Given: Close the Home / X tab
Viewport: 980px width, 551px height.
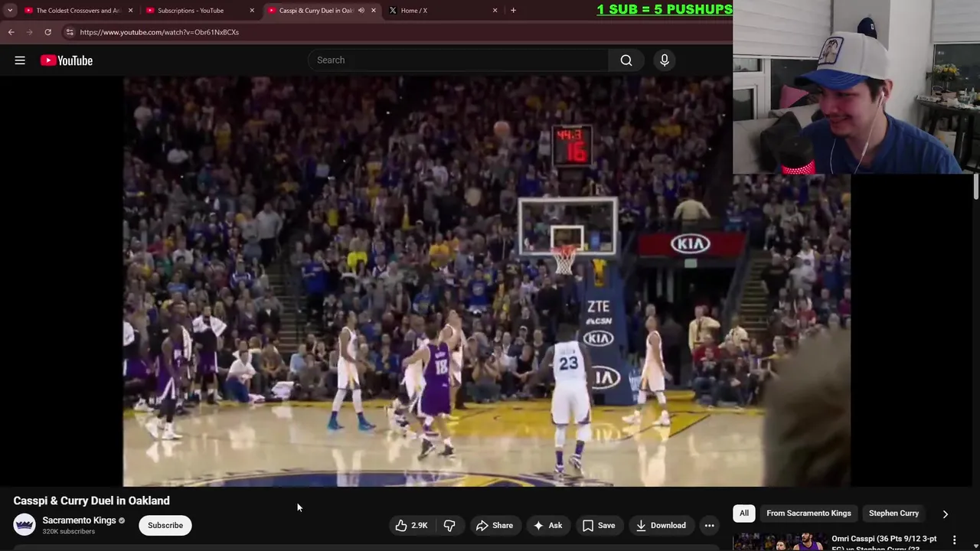Looking at the screenshot, I should tap(495, 11).
